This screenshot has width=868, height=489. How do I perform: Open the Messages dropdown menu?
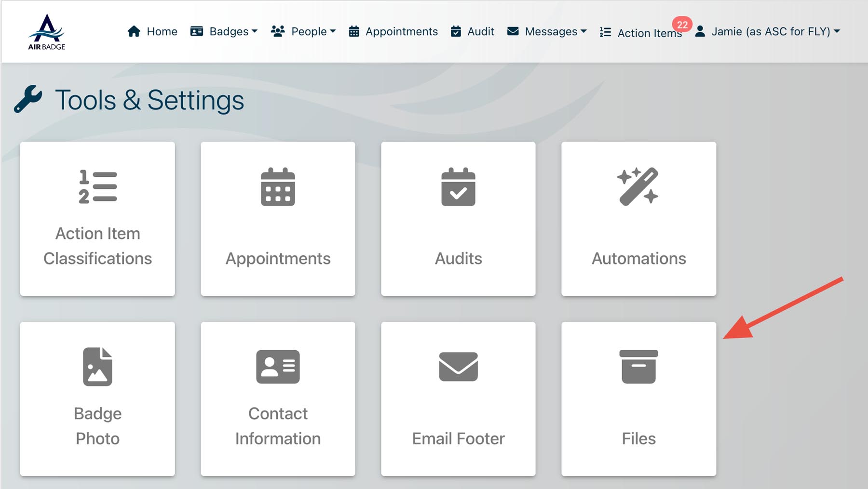(x=547, y=32)
